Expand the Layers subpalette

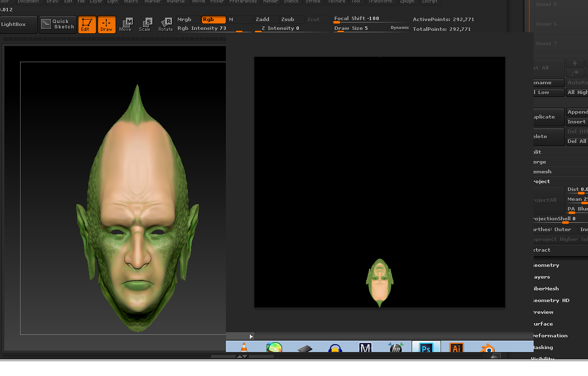pyautogui.click(x=541, y=277)
